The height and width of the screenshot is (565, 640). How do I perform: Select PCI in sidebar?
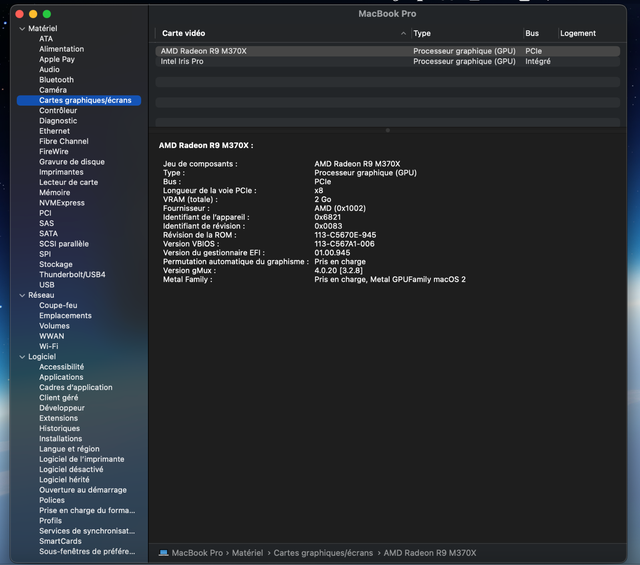[45, 213]
